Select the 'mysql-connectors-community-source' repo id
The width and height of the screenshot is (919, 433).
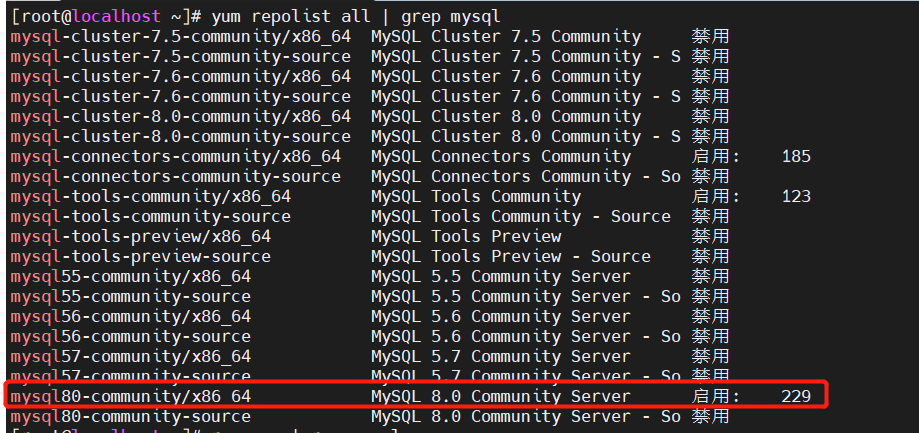[x=176, y=177]
